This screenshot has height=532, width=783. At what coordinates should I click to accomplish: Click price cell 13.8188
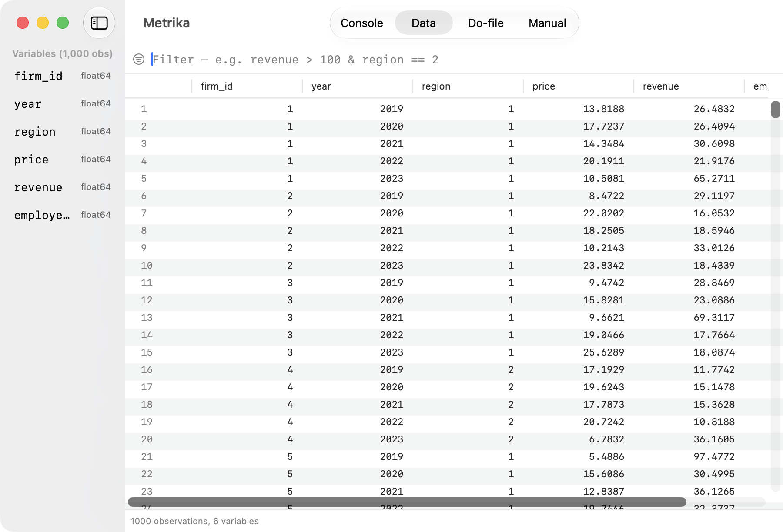(603, 109)
